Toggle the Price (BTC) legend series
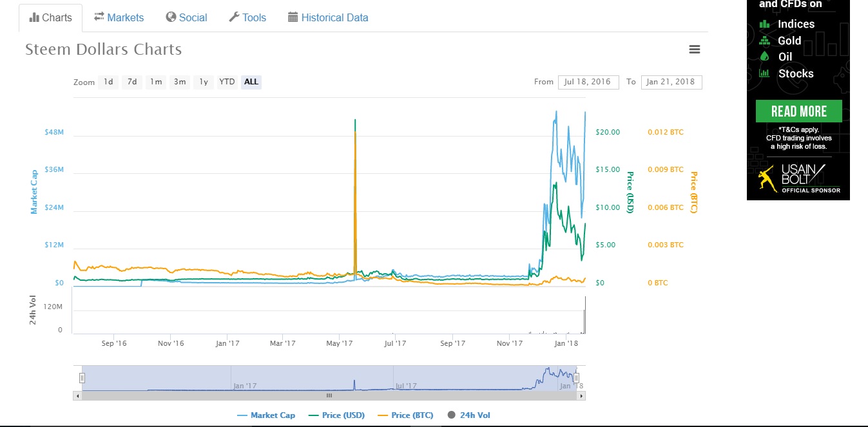Image resolution: width=868 pixels, height=427 pixels. point(405,415)
